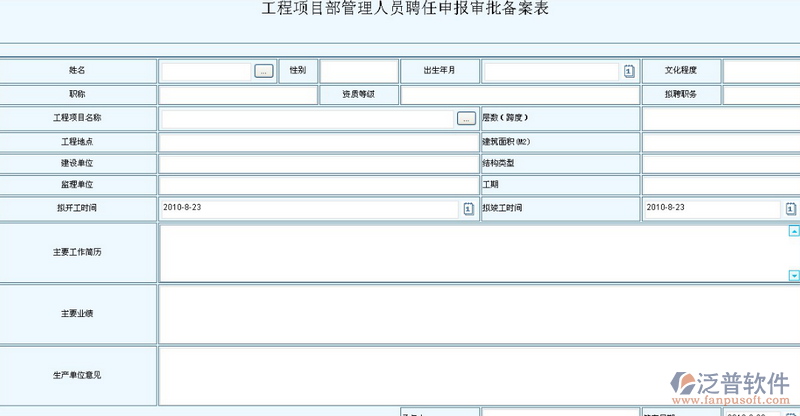This screenshot has height=416, width=800.
Task: Click the browse button next to 姓名
Action: coord(263,72)
